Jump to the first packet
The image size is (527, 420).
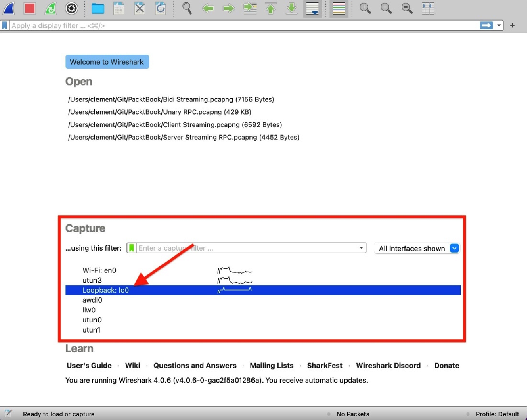[271, 8]
